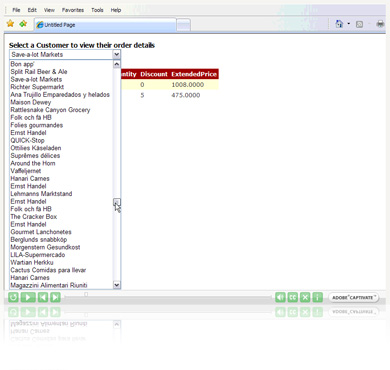Open a new tab button
390x370 pixels.
(183, 25)
